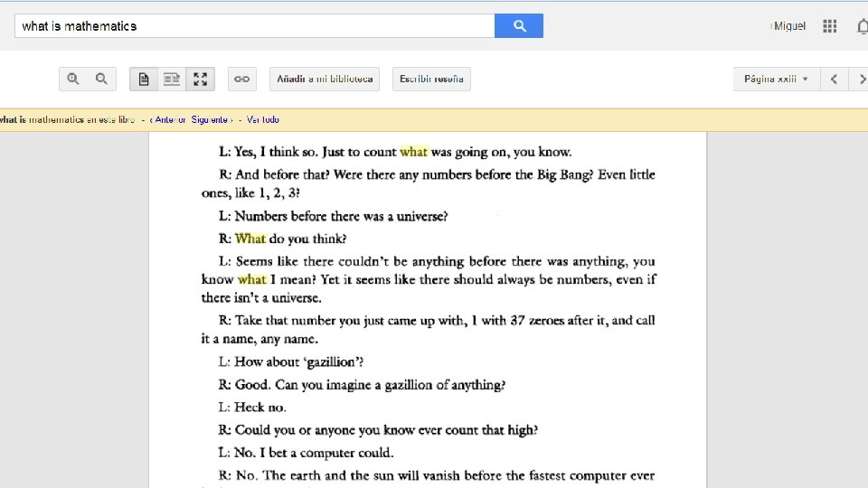
Task: Open the Miguel account link
Action: pos(789,26)
